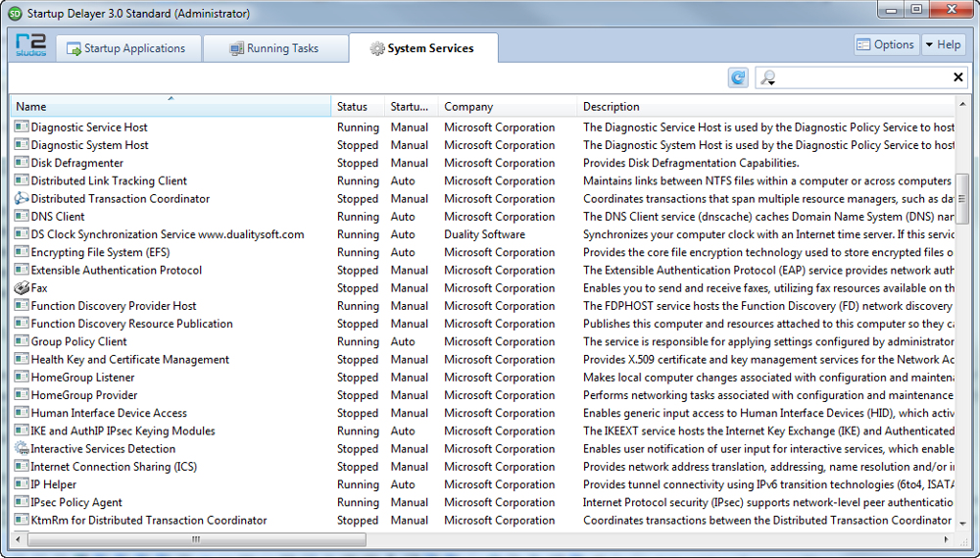The height and width of the screenshot is (558, 980).
Task: Click the DNS Client row icon
Action: click(x=22, y=216)
